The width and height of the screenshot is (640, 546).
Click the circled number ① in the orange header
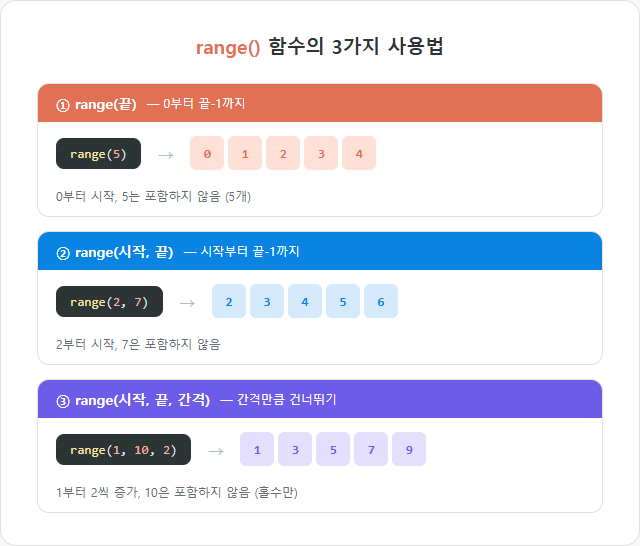coord(63,106)
